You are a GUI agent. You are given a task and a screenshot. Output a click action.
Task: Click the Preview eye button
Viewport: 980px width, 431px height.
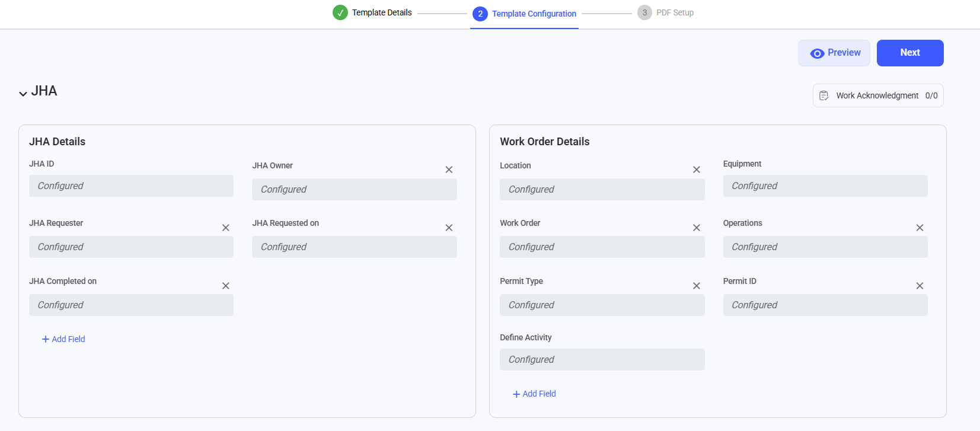click(x=834, y=53)
